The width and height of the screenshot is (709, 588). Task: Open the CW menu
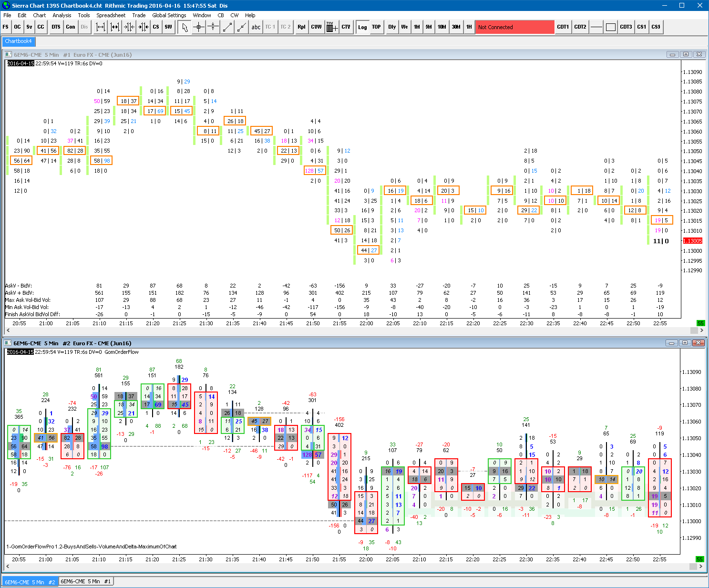[x=235, y=15]
